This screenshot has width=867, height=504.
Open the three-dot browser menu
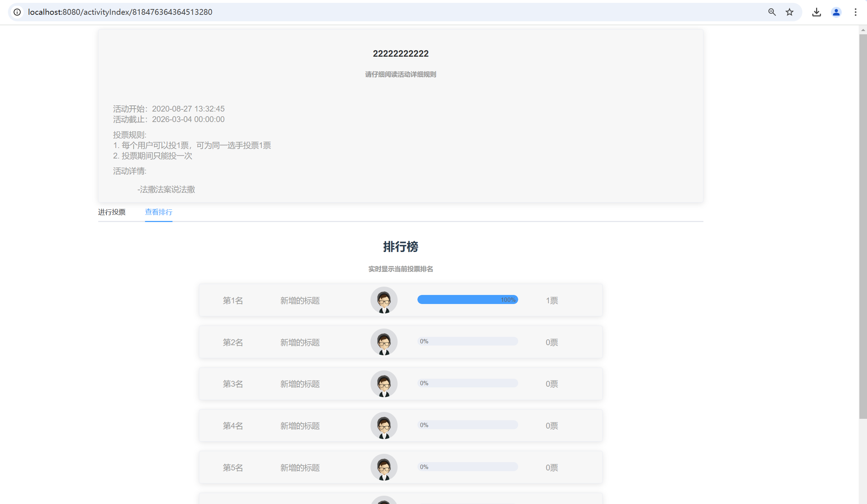click(855, 12)
